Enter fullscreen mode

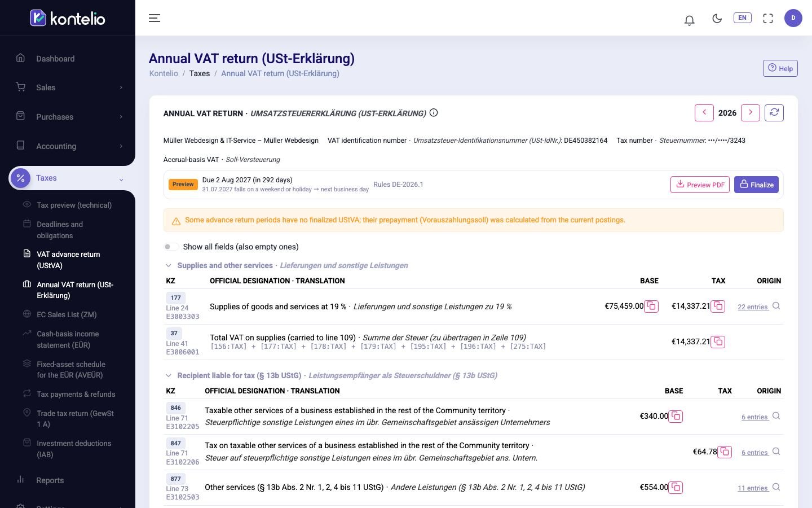(768, 18)
